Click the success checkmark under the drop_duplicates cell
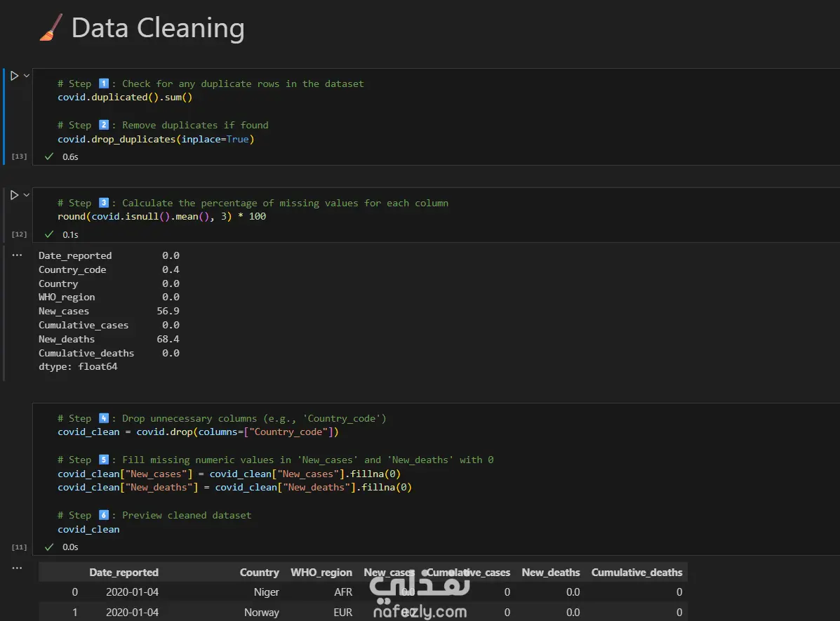Screen dimensions: 840x621 (49, 156)
